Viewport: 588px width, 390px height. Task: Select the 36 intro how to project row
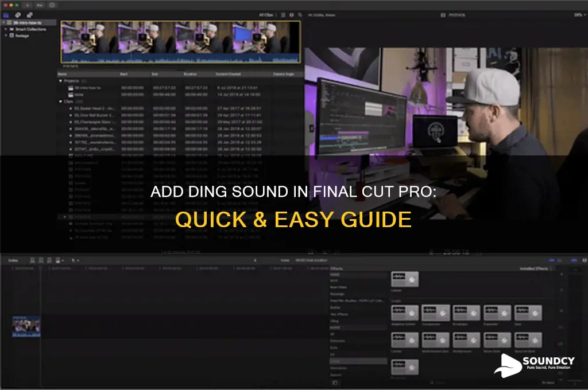(x=180, y=88)
